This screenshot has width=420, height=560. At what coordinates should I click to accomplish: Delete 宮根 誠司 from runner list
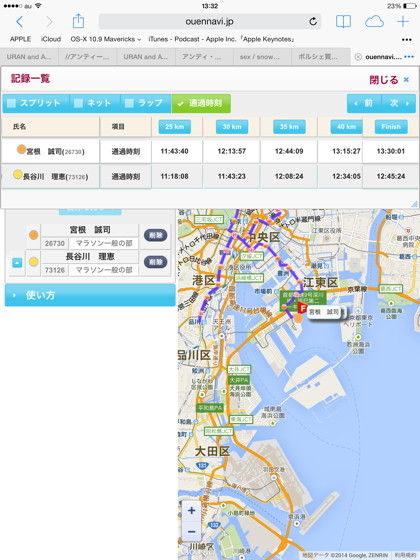[155, 235]
